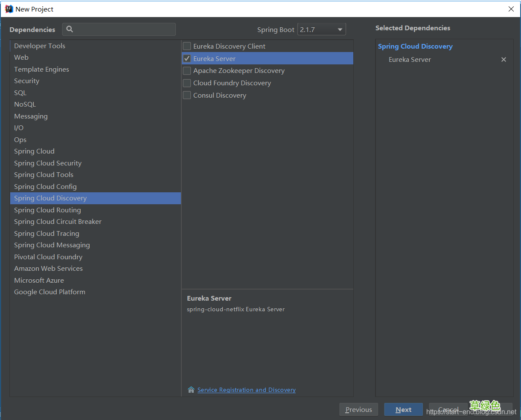Click the Eureka Discovery Client label
This screenshot has width=521, height=420.
pos(229,46)
